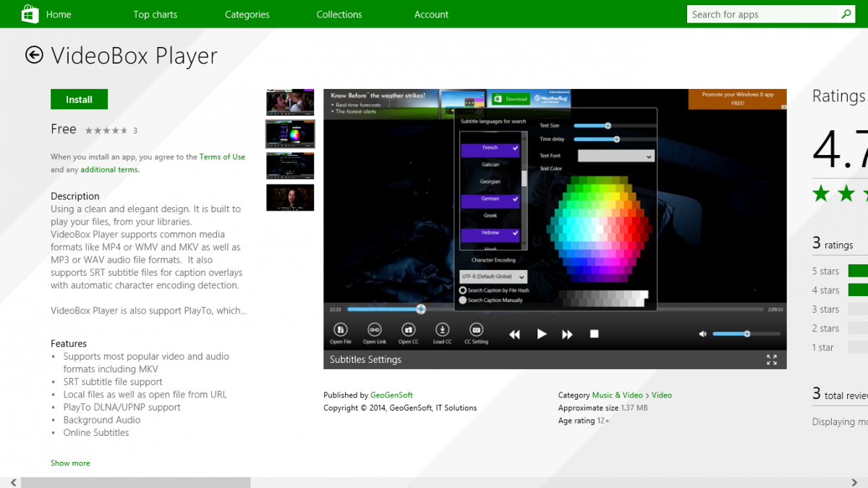Click the subtitle language list scrollbar thumb
The width and height of the screenshot is (868, 488).
click(524, 178)
